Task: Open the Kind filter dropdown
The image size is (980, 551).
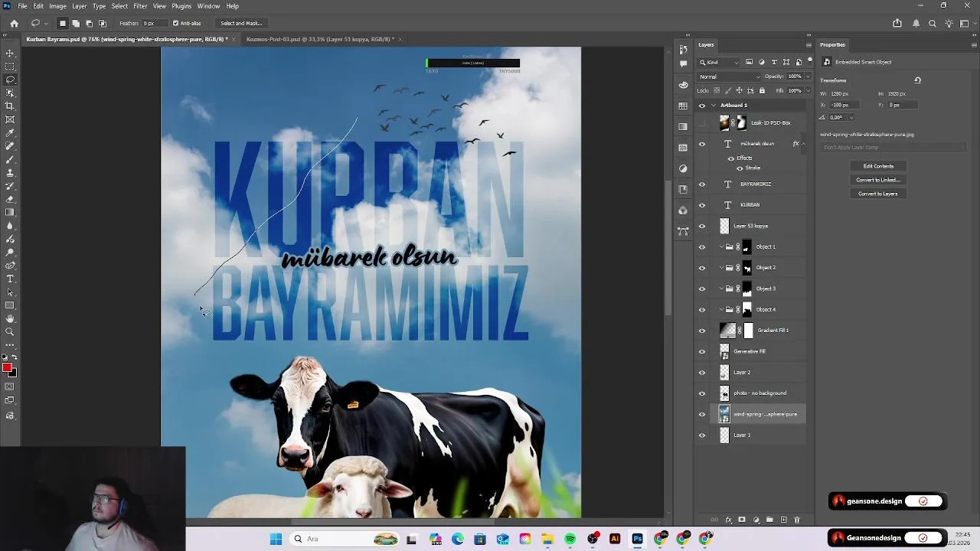Action: click(x=720, y=62)
